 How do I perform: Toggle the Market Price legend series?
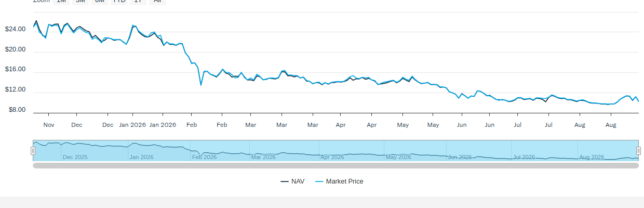[339, 181]
